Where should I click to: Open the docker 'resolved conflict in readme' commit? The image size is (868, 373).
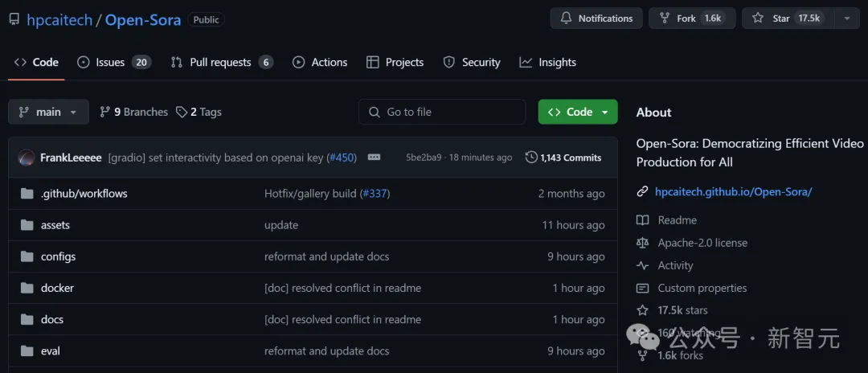(342, 289)
